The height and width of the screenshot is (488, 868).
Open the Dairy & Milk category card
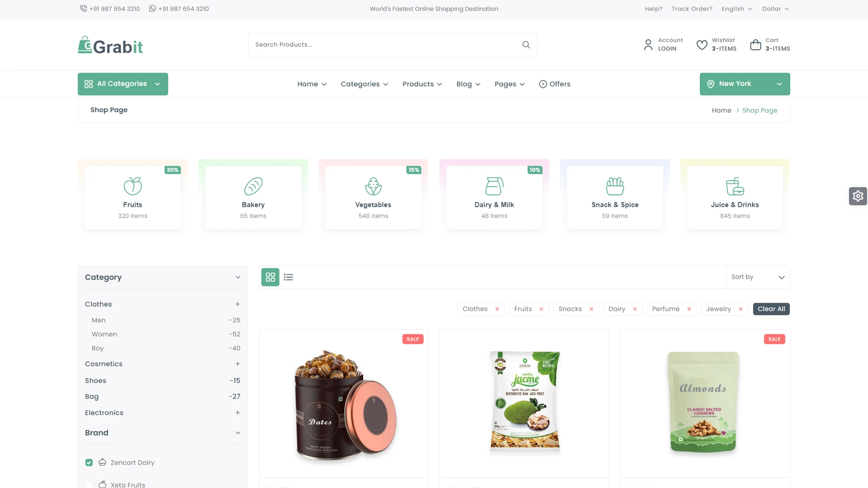coord(494,197)
